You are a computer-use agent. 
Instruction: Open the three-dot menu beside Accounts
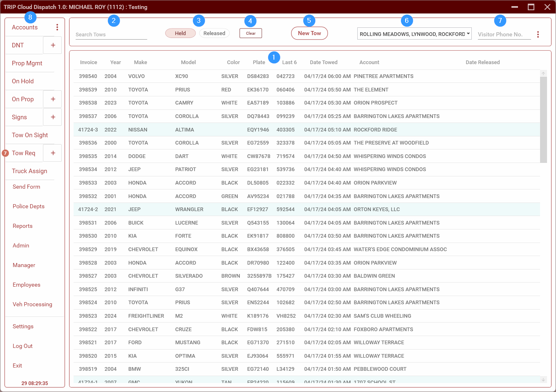(x=57, y=27)
